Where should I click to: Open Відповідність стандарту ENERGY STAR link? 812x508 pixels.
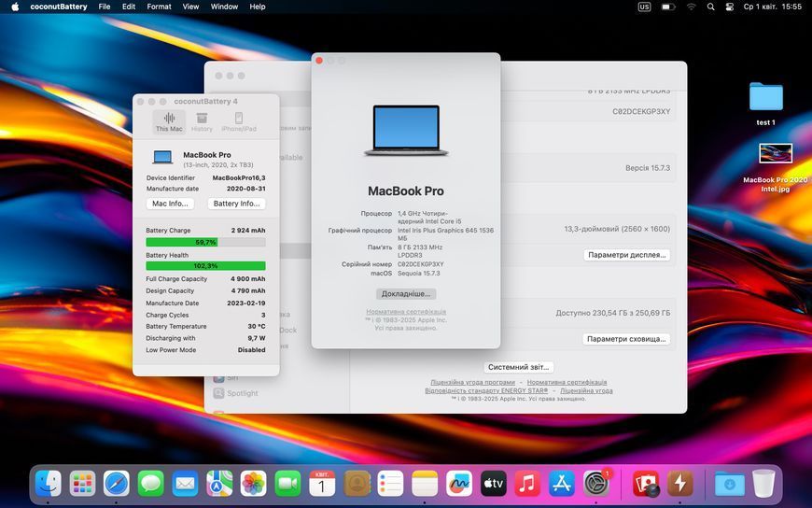pos(486,391)
